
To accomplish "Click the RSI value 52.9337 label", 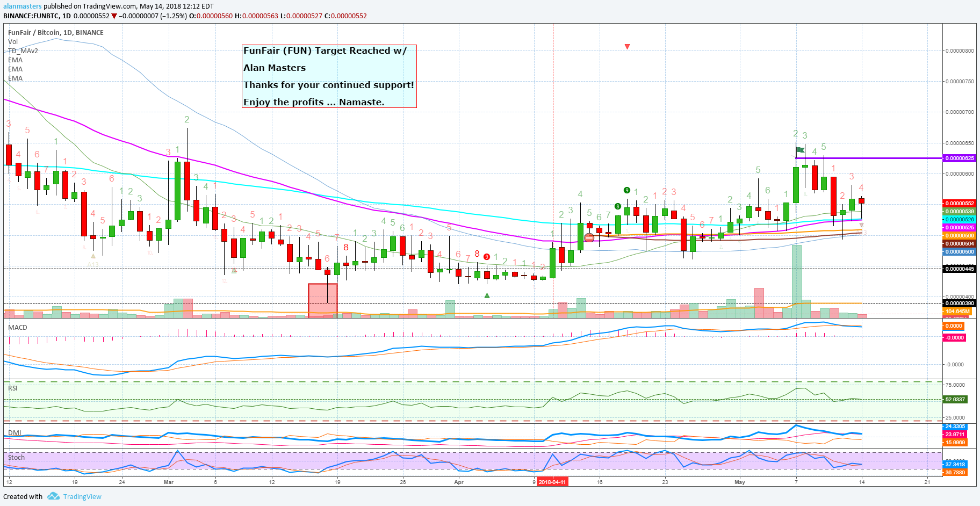I will point(955,400).
